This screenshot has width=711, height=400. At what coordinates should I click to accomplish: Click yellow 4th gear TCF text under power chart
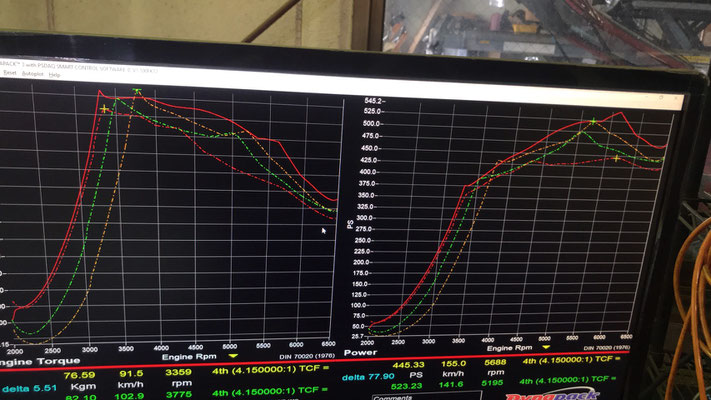coord(571,360)
